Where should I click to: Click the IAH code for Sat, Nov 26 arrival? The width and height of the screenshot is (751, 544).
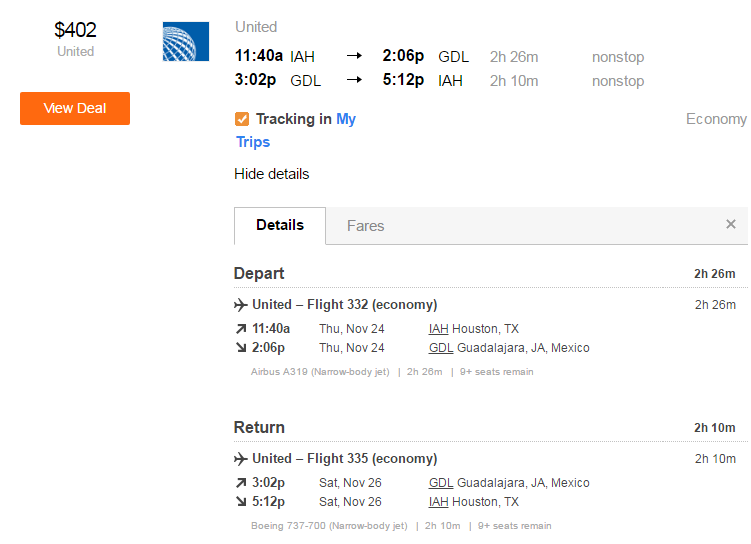tap(438, 501)
